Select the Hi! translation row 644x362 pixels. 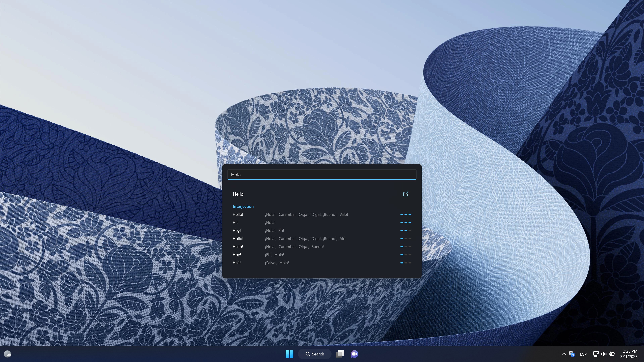(x=322, y=223)
